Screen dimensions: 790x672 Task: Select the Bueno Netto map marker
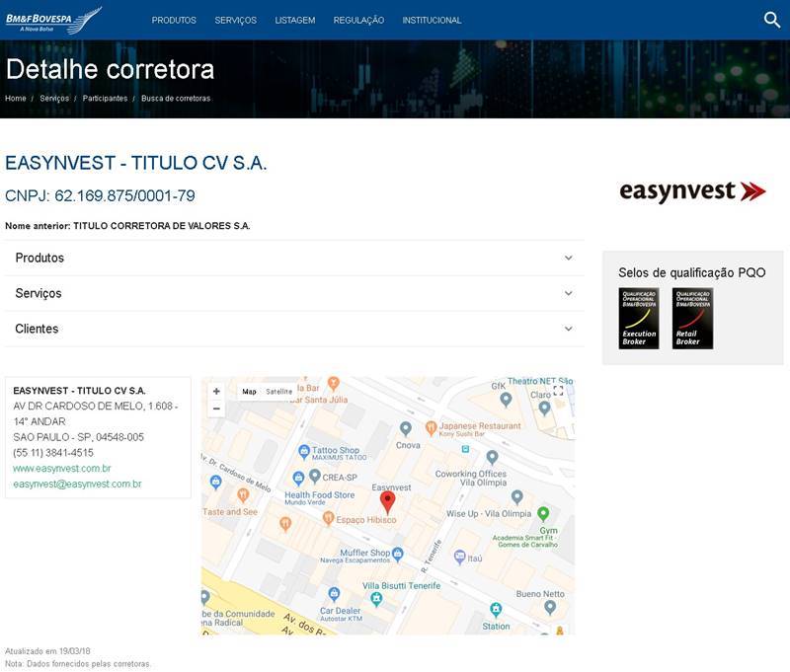(x=550, y=608)
